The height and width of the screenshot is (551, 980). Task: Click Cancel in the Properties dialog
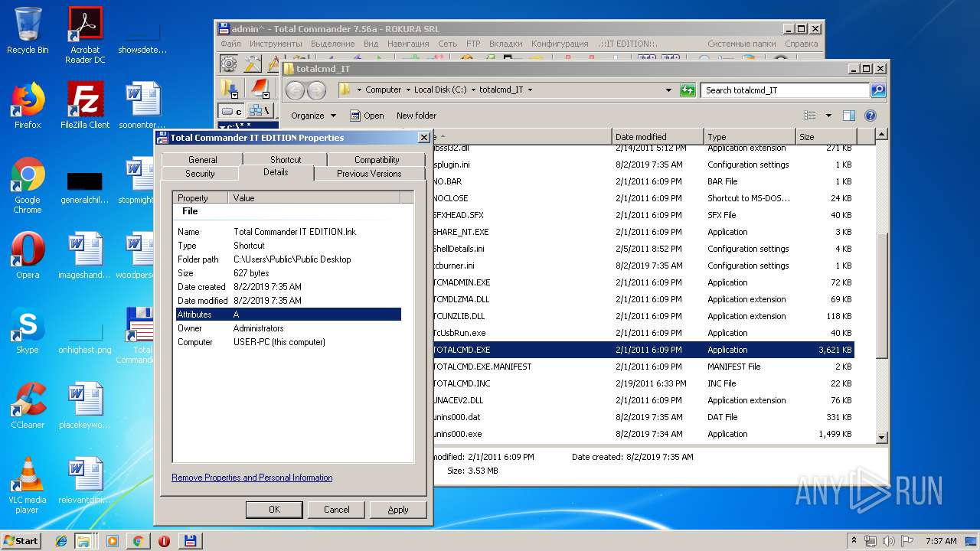click(337, 510)
